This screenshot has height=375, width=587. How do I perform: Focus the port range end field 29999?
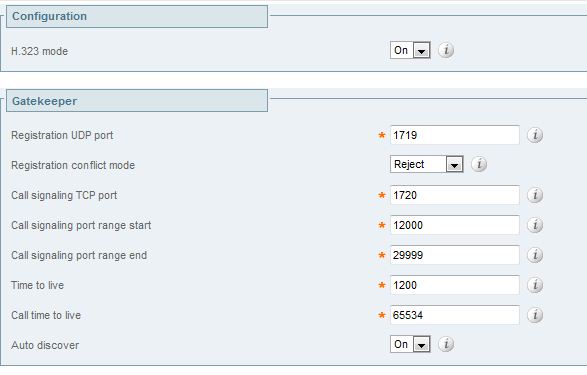454,255
